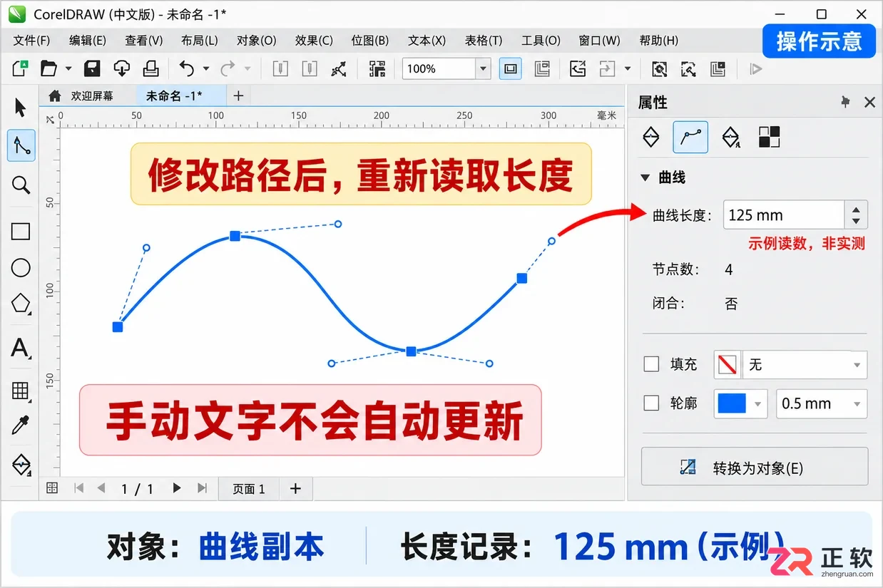Click the Import icon

[x=578, y=69]
